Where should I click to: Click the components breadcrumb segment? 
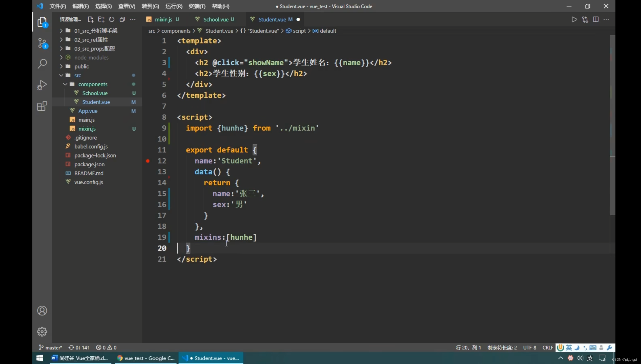176,31
